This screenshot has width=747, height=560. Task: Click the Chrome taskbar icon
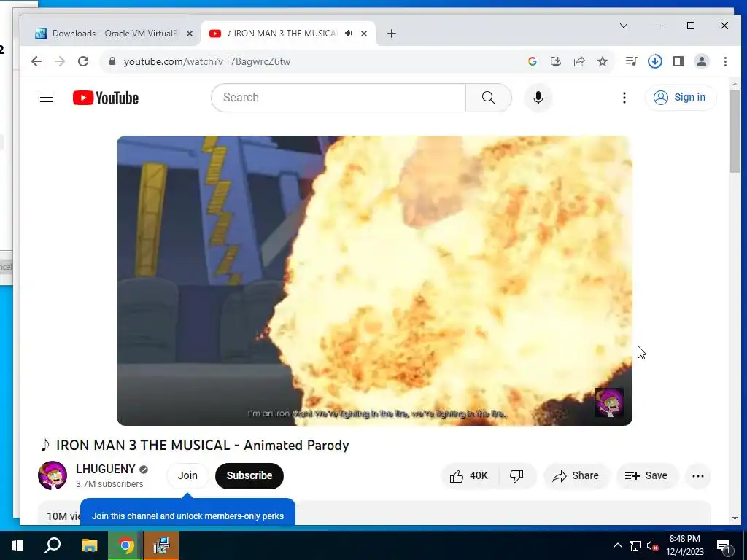pos(125,545)
